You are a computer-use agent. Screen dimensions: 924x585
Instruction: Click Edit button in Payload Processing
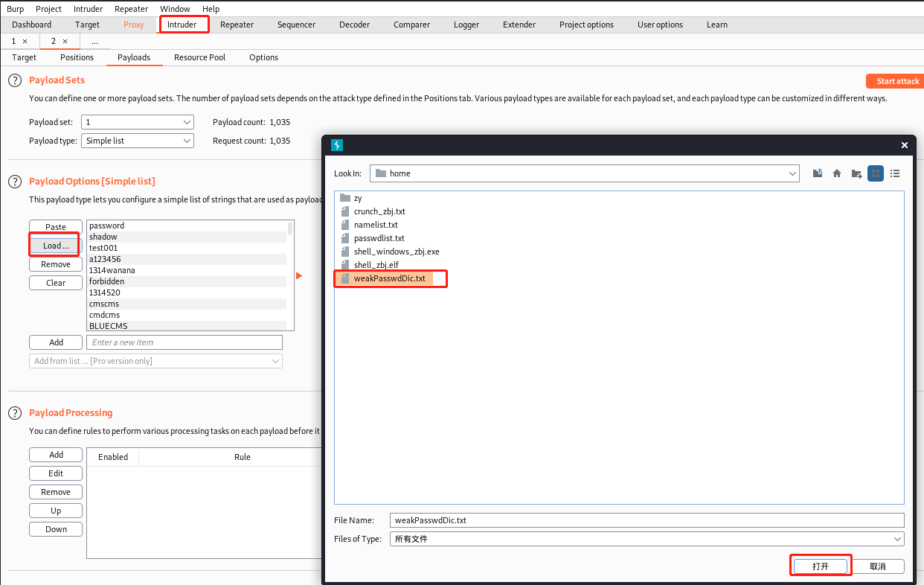tap(56, 473)
